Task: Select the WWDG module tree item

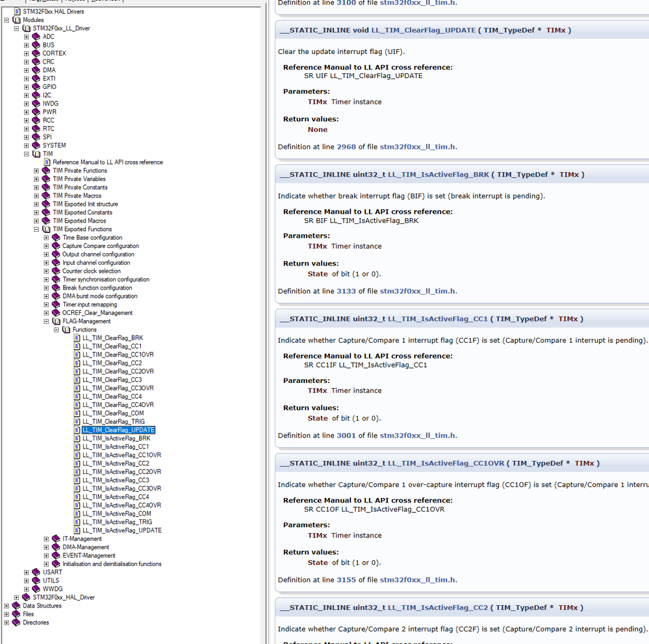Action: tap(53, 589)
